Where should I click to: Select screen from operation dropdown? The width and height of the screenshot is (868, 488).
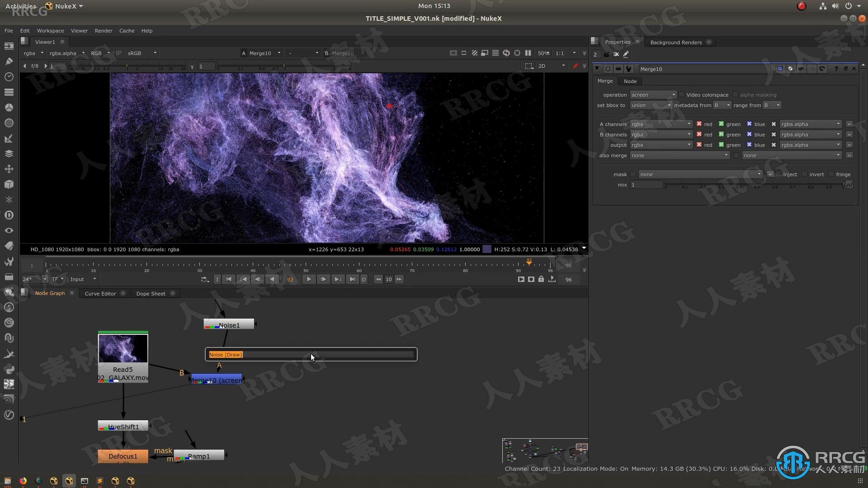[651, 94]
